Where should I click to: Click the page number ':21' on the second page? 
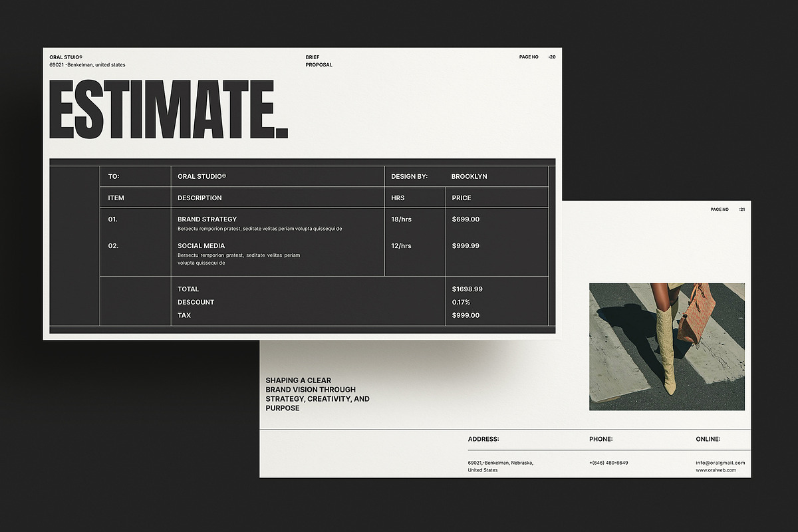(x=742, y=209)
